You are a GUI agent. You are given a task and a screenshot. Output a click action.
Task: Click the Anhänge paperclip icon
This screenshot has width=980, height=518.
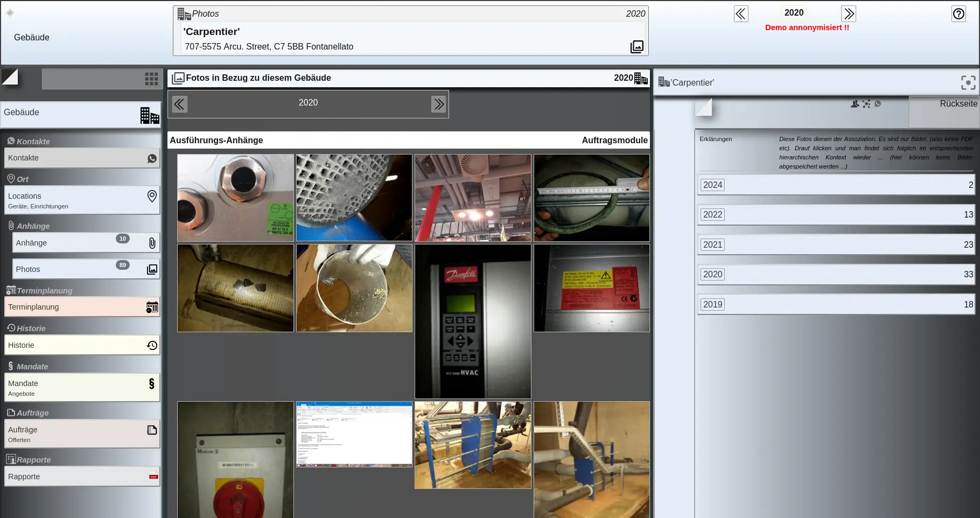click(x=152, y=243)
